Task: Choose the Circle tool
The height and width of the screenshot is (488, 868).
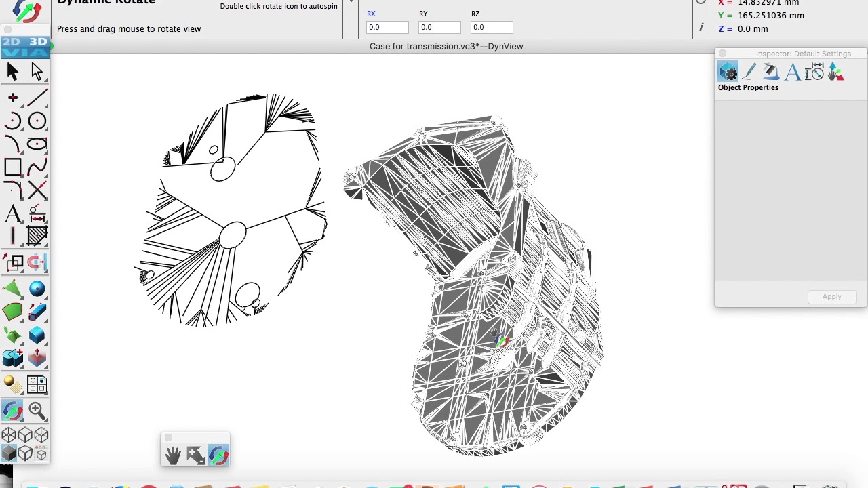Action: [37, 121]
